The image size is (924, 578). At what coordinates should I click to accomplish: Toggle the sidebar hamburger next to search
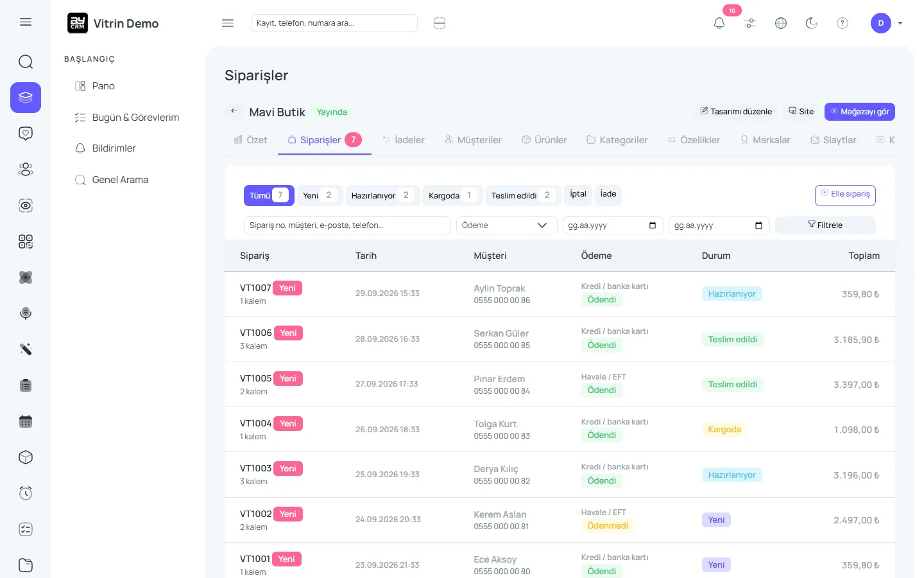[228, 23]
